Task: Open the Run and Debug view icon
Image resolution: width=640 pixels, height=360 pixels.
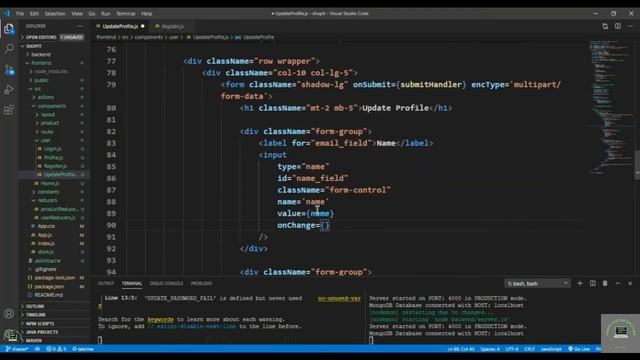Action: point(9,89)
